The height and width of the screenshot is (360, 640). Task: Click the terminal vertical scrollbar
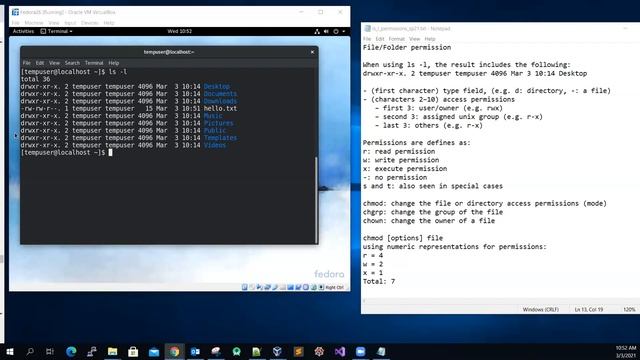(316, 200)
